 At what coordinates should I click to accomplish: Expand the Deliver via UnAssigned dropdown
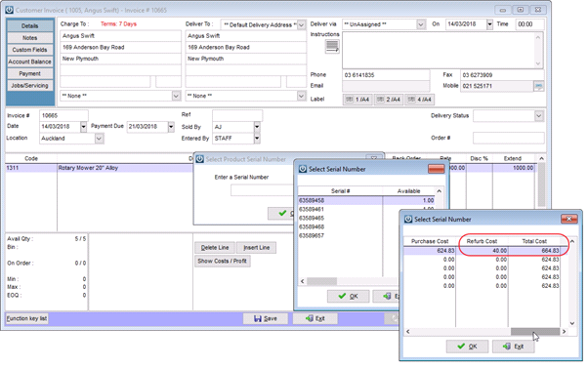coord(421,24)
